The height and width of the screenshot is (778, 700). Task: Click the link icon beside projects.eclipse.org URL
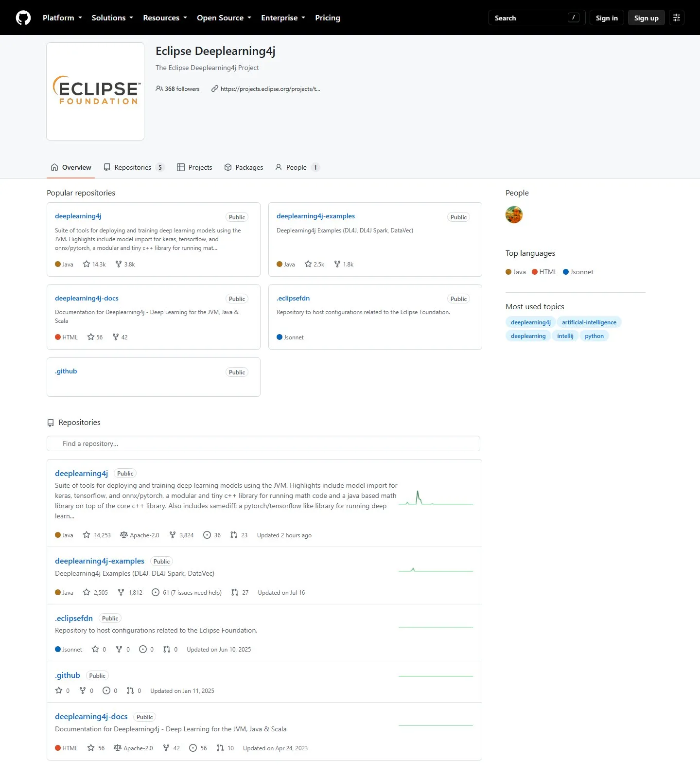coord(214,89)
